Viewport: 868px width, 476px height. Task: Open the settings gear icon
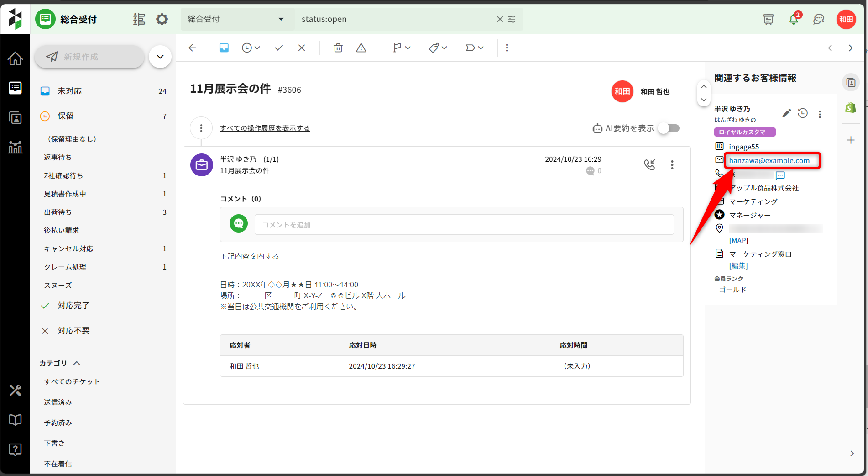[162, 19]
